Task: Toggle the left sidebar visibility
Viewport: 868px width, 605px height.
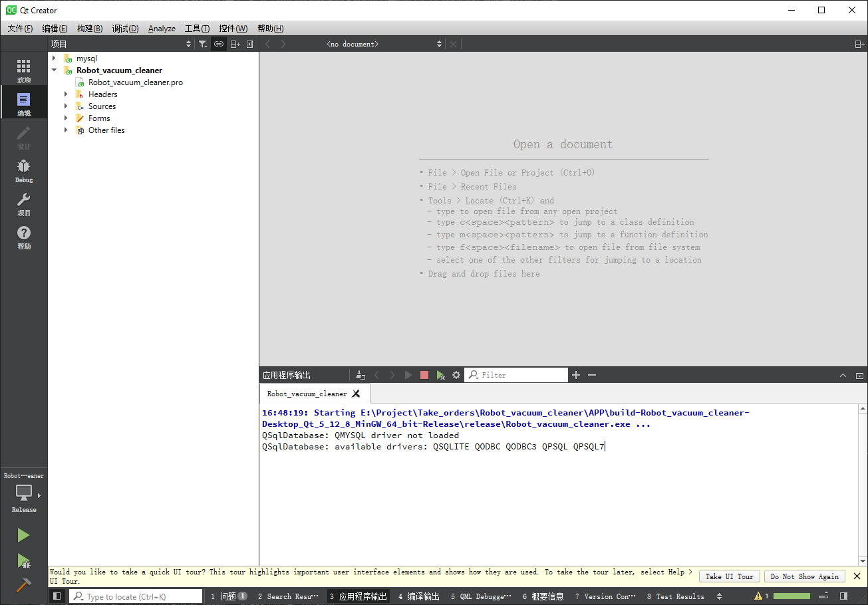Action: (x=57, y=596)
